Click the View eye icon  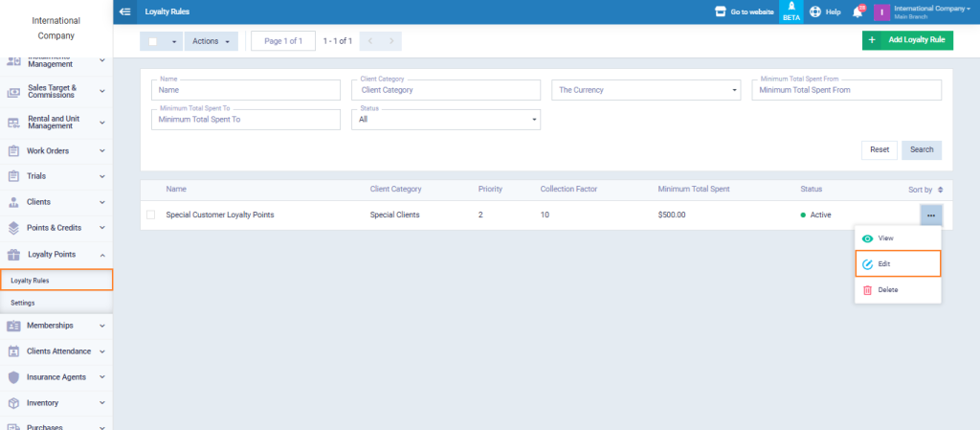click(867, 238)
